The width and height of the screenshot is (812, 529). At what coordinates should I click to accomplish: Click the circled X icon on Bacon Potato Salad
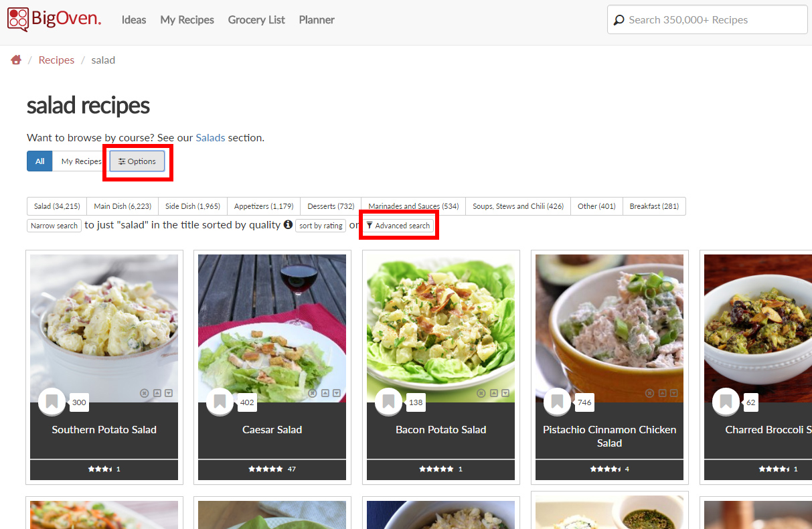tap(481, 393)
